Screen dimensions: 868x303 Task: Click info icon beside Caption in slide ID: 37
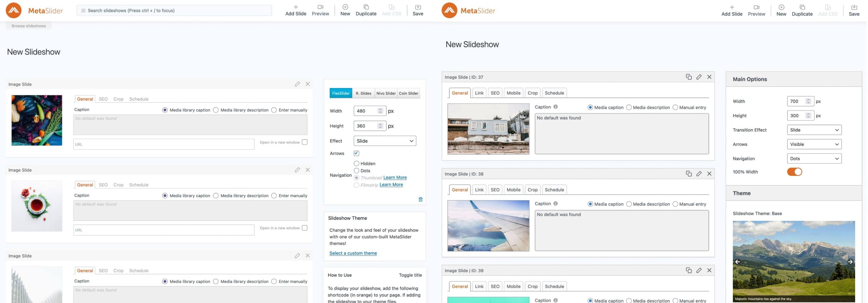coord(555,107)
